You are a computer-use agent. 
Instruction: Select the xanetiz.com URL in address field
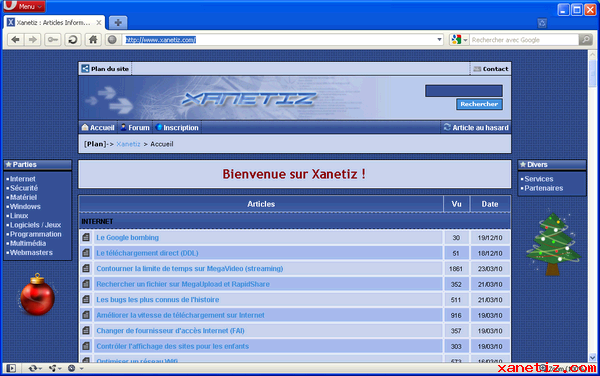coord(161,40)
